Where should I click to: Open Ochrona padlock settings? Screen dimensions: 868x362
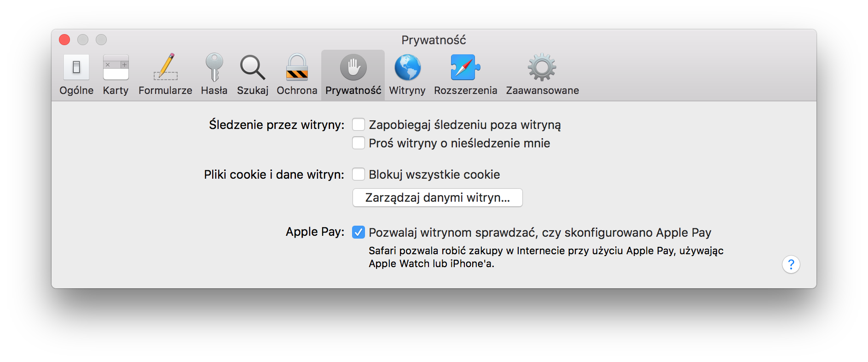297,75
